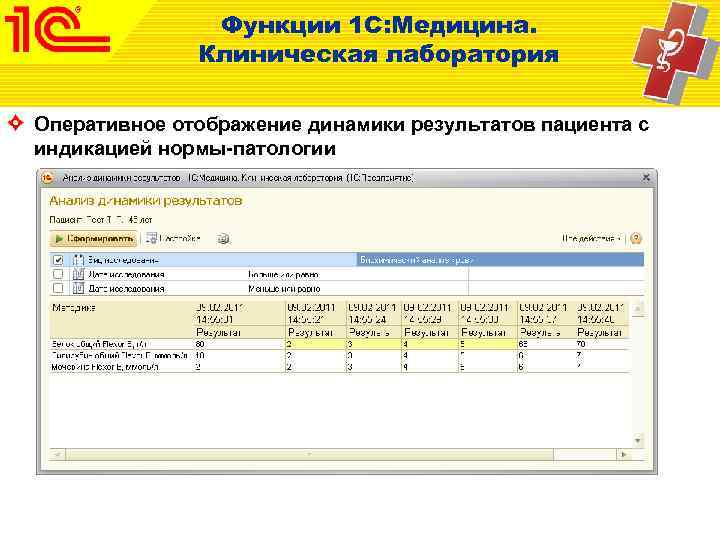This screenshot has height=540, width=720.
Task: Click the icon of Больше или равно date row
Action: tap(78, 274)
